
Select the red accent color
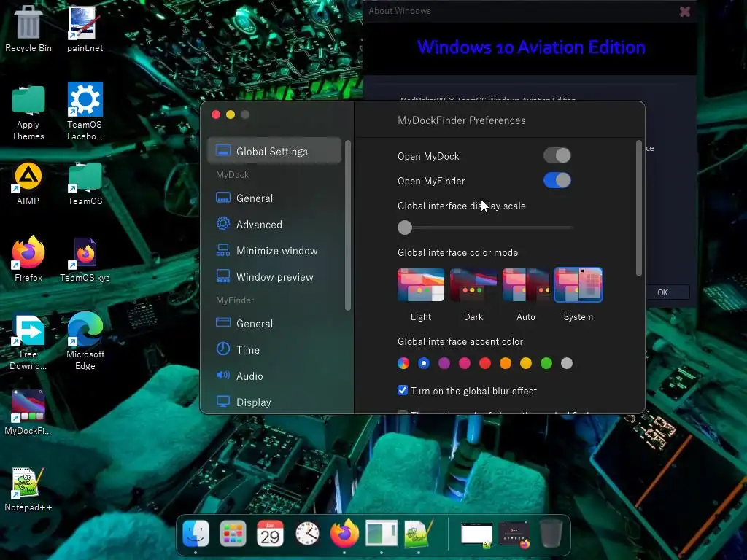[x=485, y=363]
